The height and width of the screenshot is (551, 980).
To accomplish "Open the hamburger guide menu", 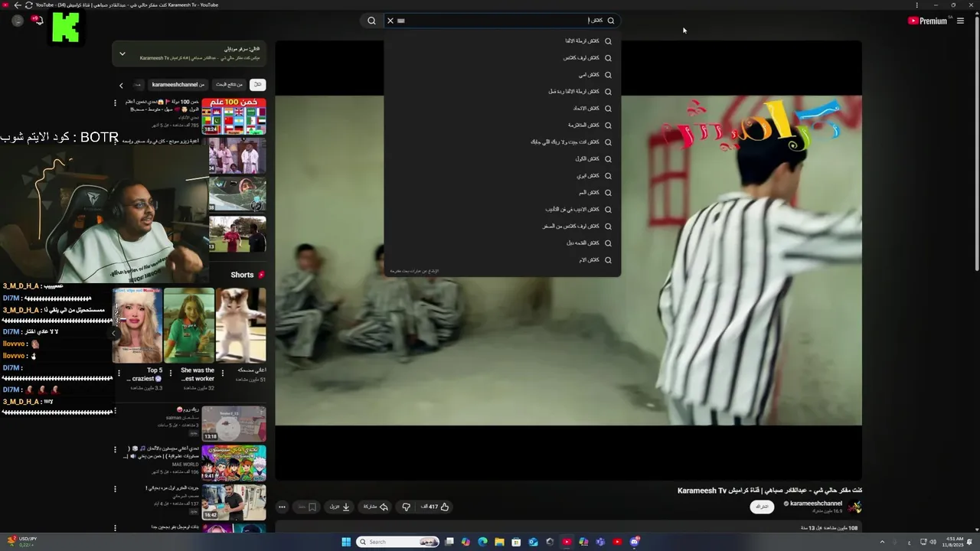I will [960, 21].
